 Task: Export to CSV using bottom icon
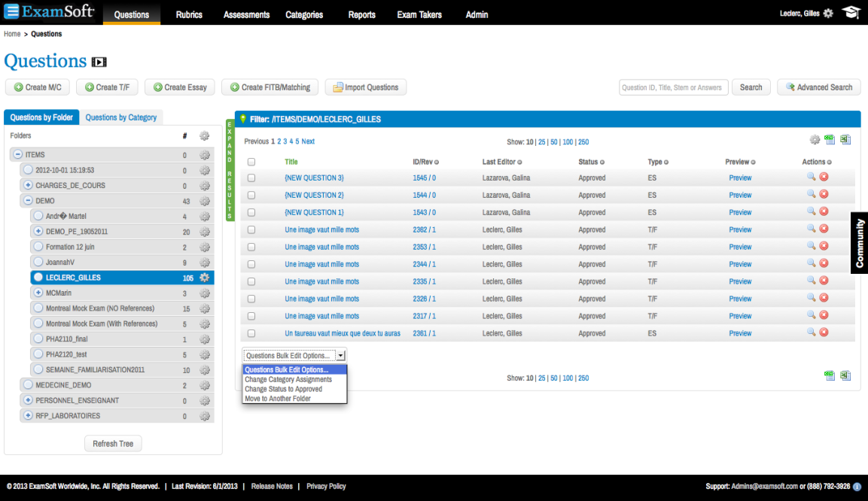tap(830, 375)
